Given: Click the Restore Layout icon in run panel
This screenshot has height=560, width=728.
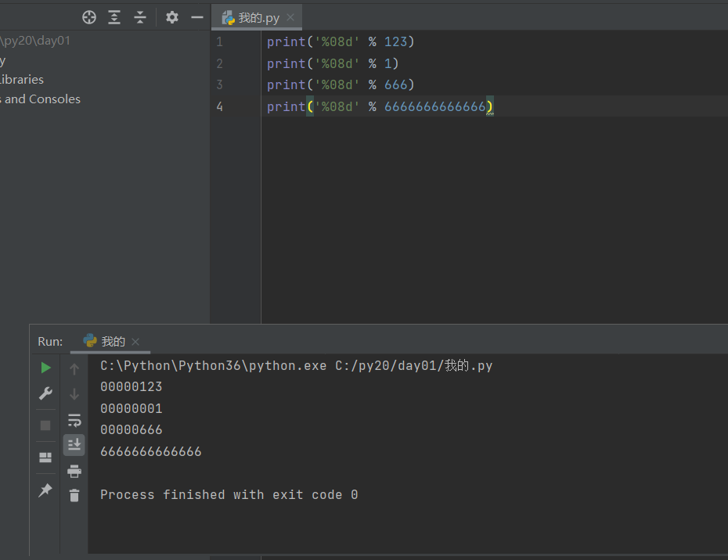Looking at the screenshot, I should click(x=45, y=458).
